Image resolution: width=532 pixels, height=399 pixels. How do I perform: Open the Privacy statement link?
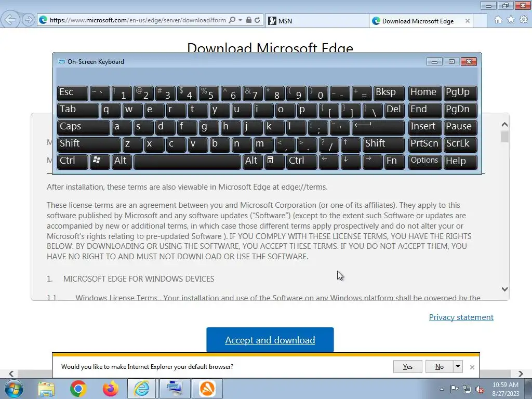pyautogui.click(x=461, y=317)
